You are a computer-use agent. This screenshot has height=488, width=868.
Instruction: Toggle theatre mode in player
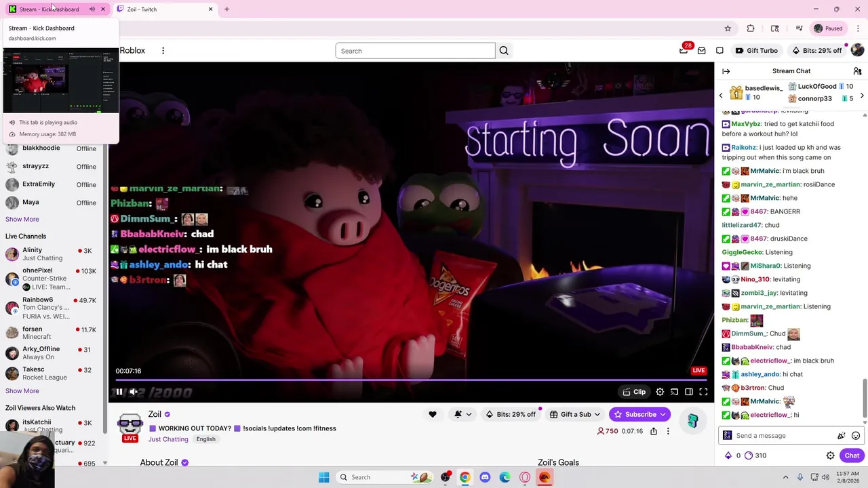point(688,392)
